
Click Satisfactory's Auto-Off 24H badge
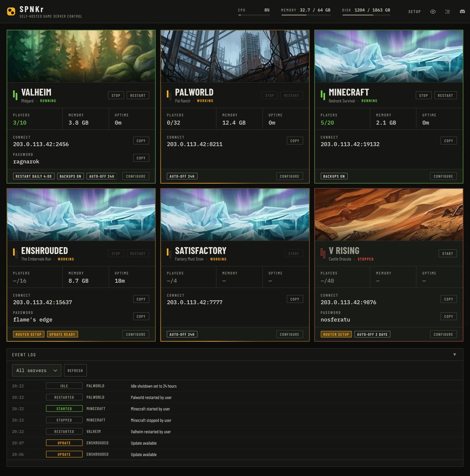182,335
